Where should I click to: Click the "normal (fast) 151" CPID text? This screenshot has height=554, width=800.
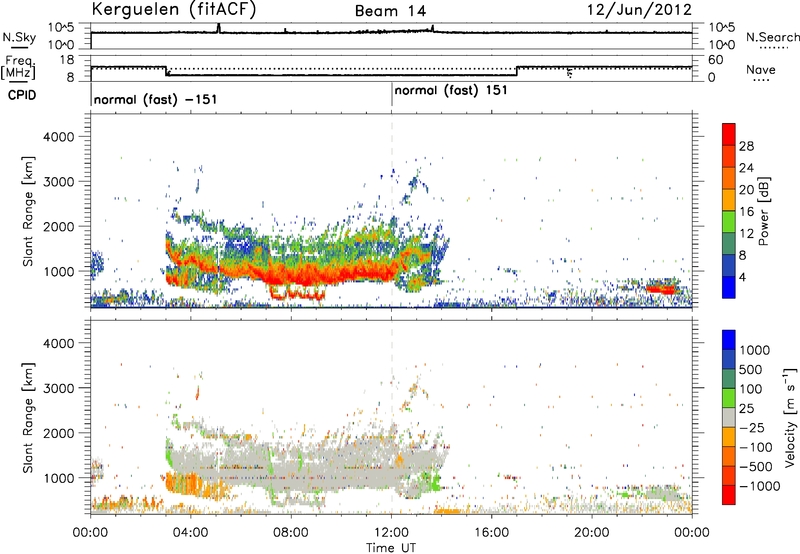(451, 90)
